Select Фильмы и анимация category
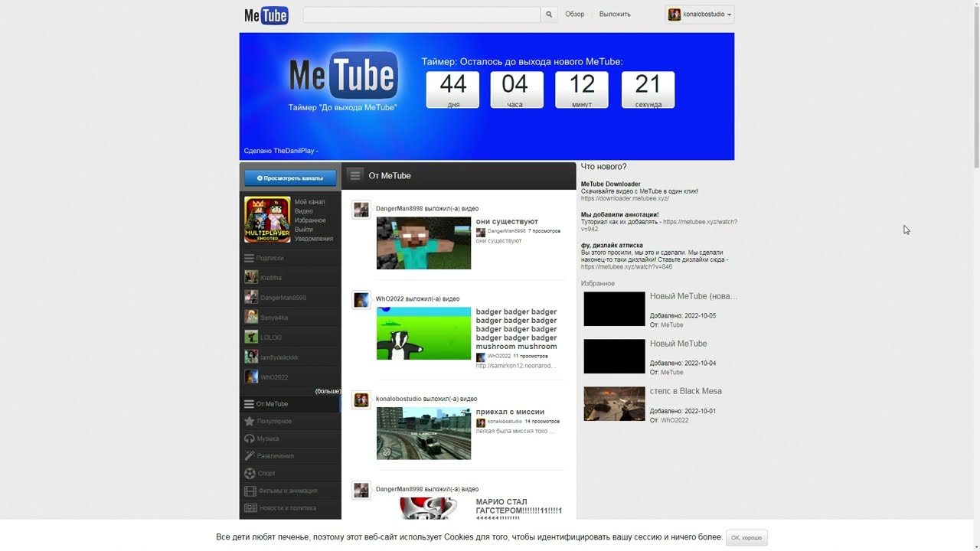 click(x=290, y=491)
